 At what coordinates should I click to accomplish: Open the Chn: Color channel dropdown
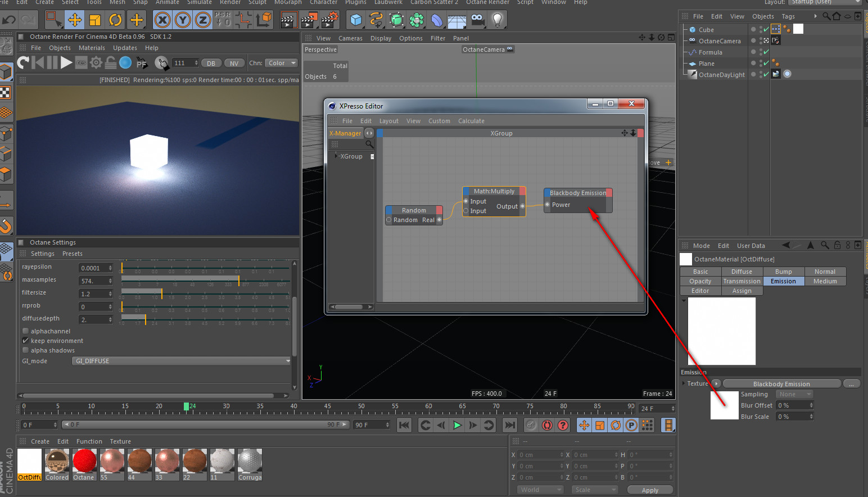tap(281, 63)
